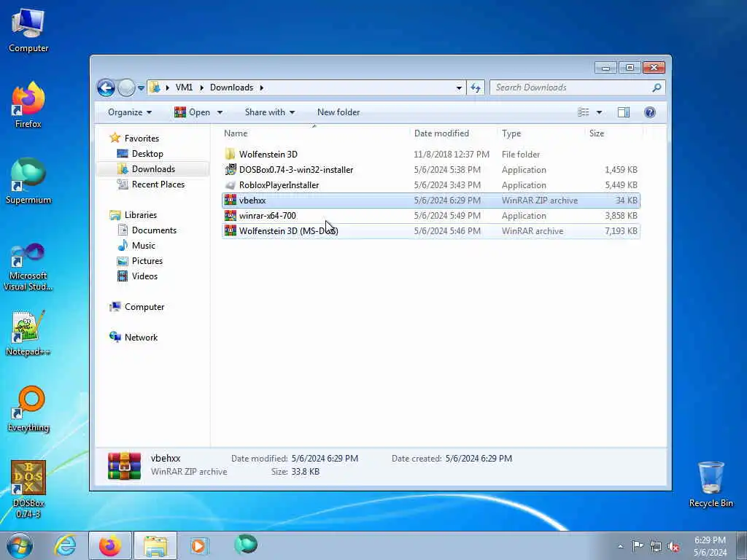Click the New folder button
This screenshot has height=560, width=747.
point(338,112)
